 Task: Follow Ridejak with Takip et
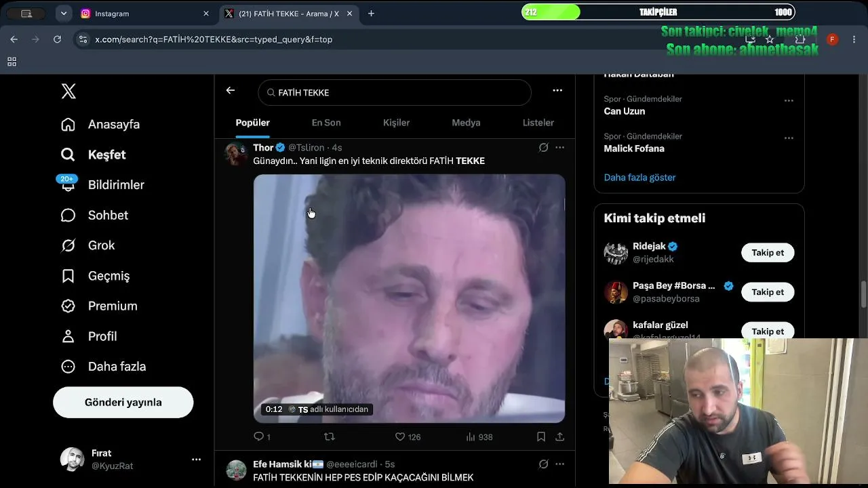[768, 253]
